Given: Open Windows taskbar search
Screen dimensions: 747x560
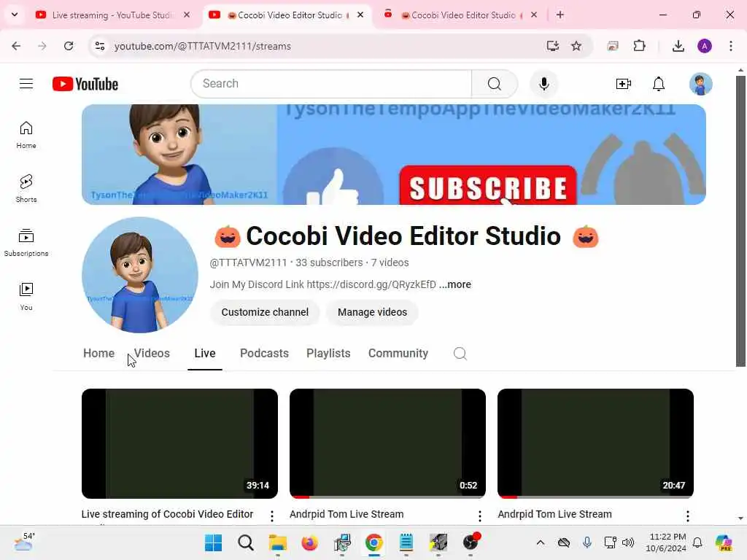Looking at the screenshot, I should [245, 542].
